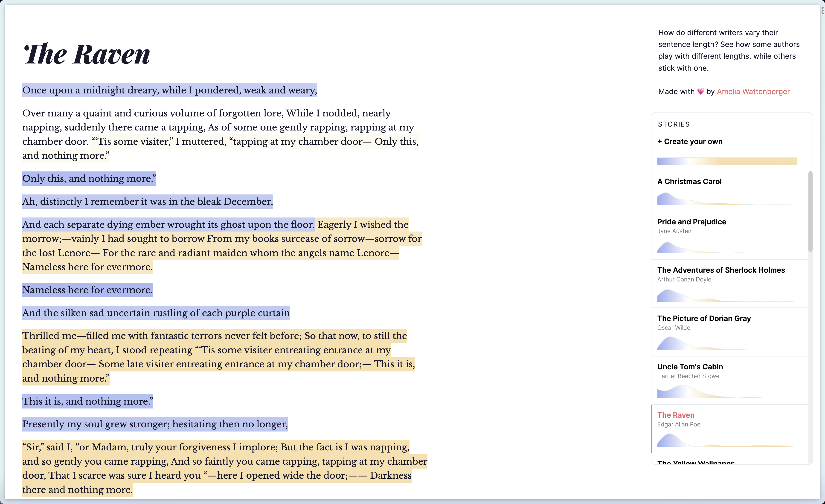Click author name 'Jane Austen'
This screenshot has width=825, height=504.
(674, 231)
